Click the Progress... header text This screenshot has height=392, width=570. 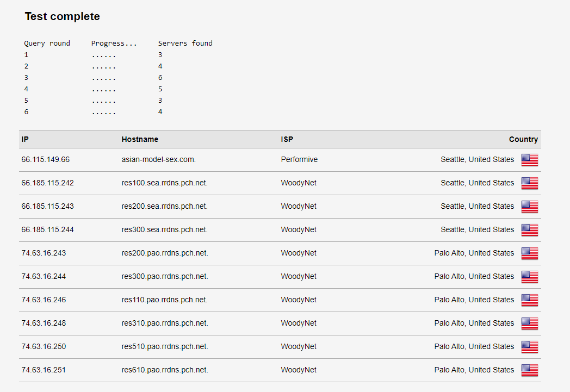(x=114, y=43)
